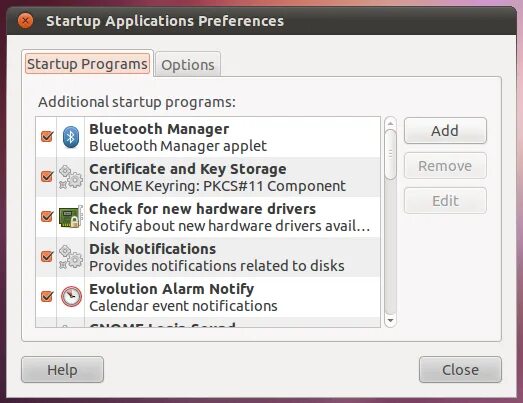This screenshot has height=403, width=523.
Task: Select the Disk Notifications gears icon
Action: (x=71, y=257)
